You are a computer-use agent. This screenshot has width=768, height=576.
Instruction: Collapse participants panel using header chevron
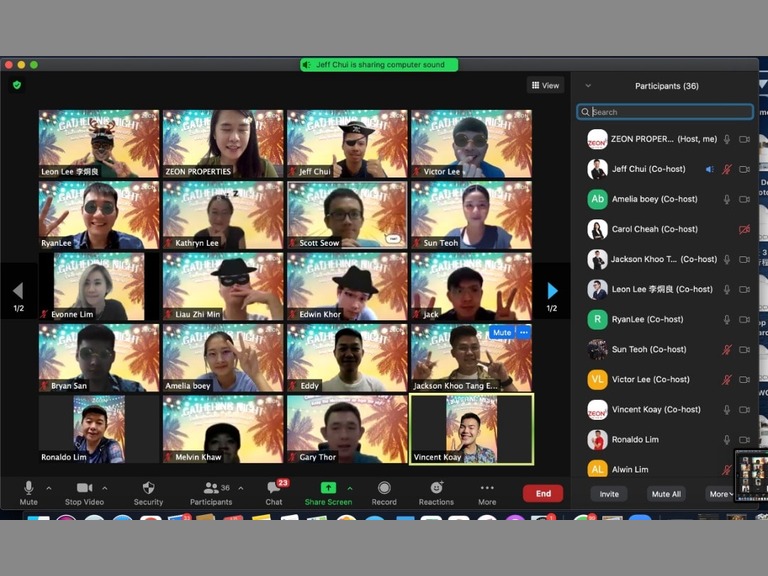(x=588, y=86)
